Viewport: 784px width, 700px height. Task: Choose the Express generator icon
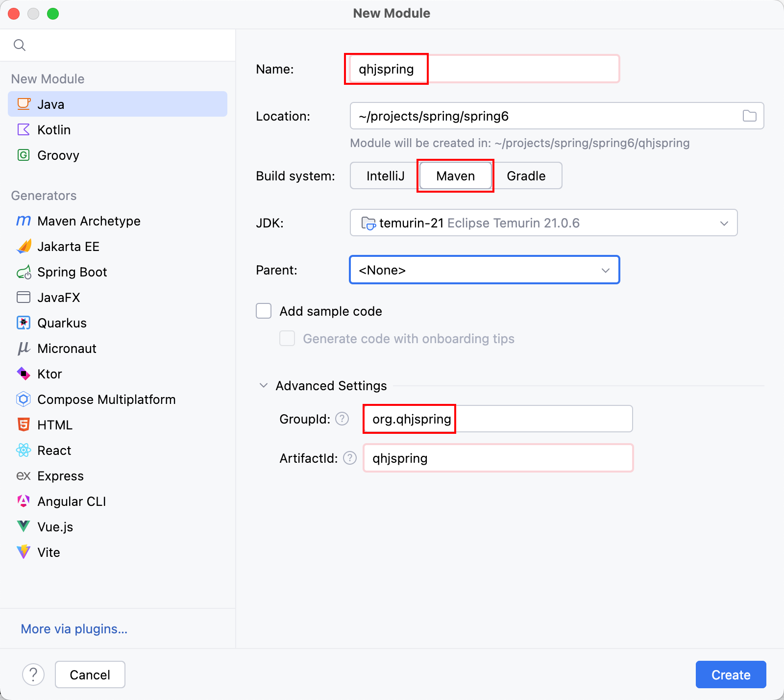click(24, 475)
